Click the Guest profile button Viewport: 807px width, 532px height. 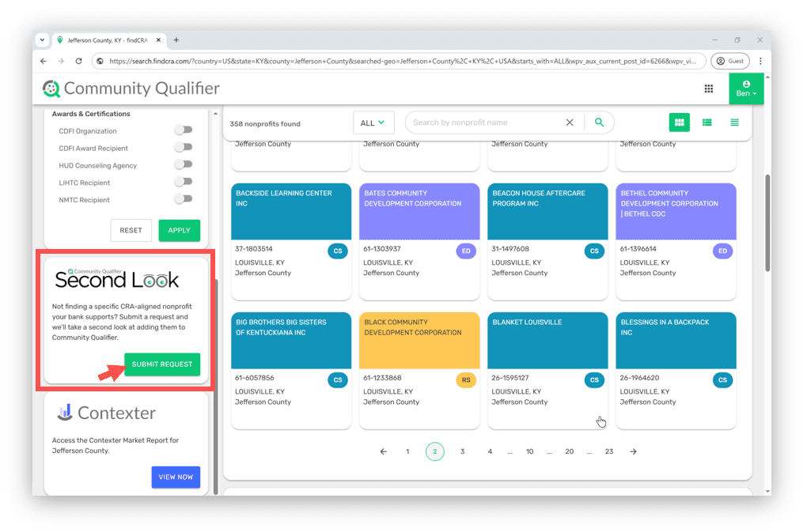[x=729, y=61]
